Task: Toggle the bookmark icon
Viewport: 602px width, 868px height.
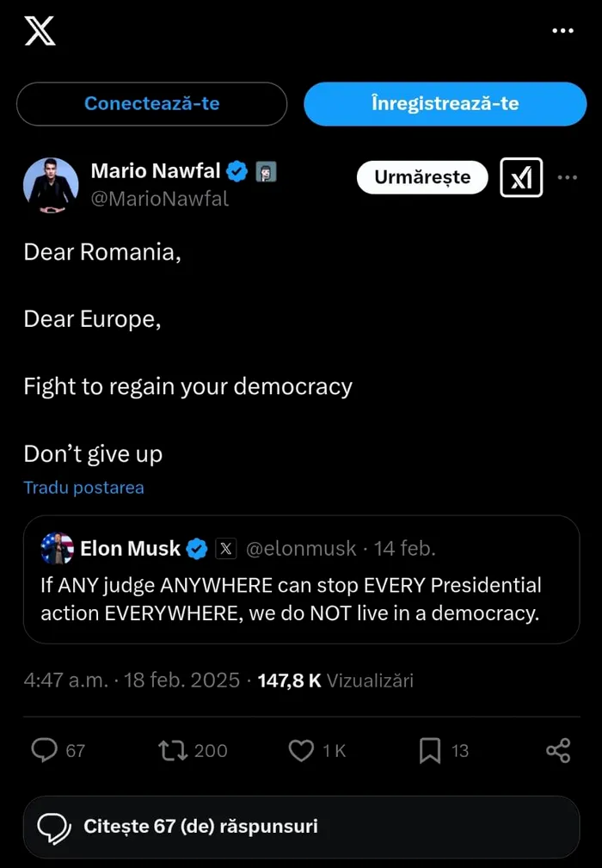Action: [430, 750]
